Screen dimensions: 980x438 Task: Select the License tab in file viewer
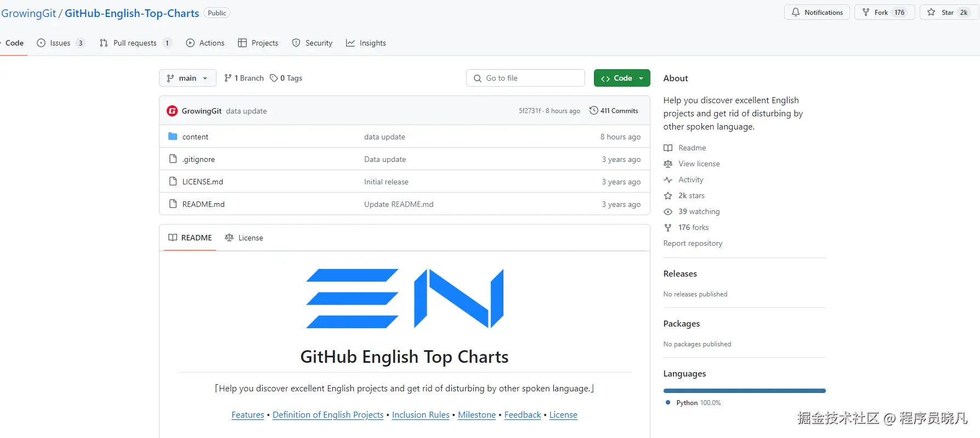pos(244,238)
